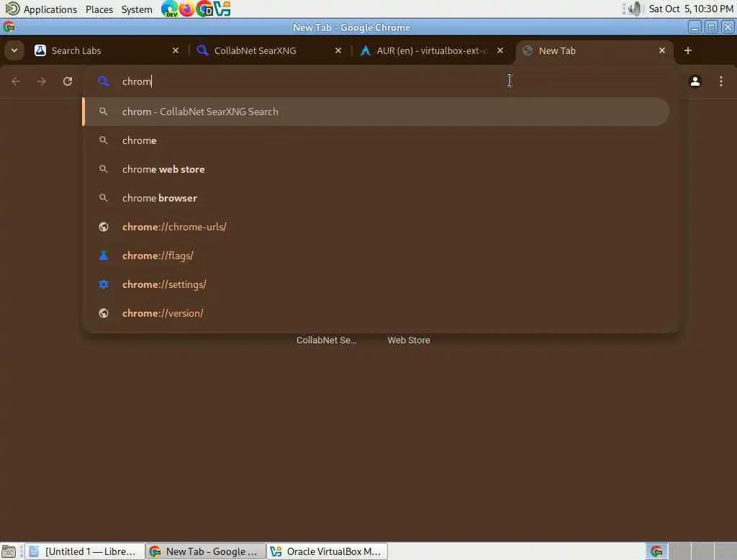This screenshot has height=560, width=737.
Task: Maximize the Chrome window
Action: pos(711,27)
